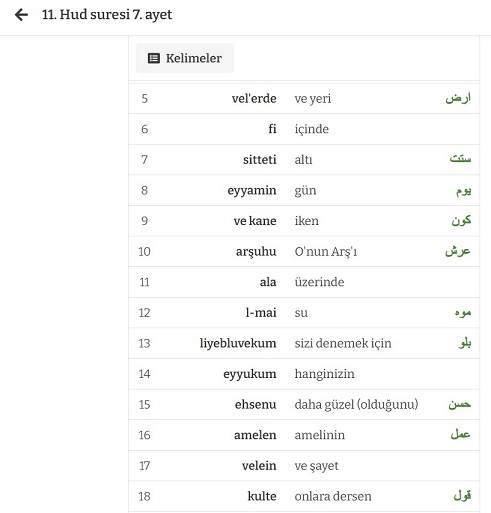Click the page title Hud suresi 7. ayet
This screenshot has width=491, height=513.
point(107,15)
